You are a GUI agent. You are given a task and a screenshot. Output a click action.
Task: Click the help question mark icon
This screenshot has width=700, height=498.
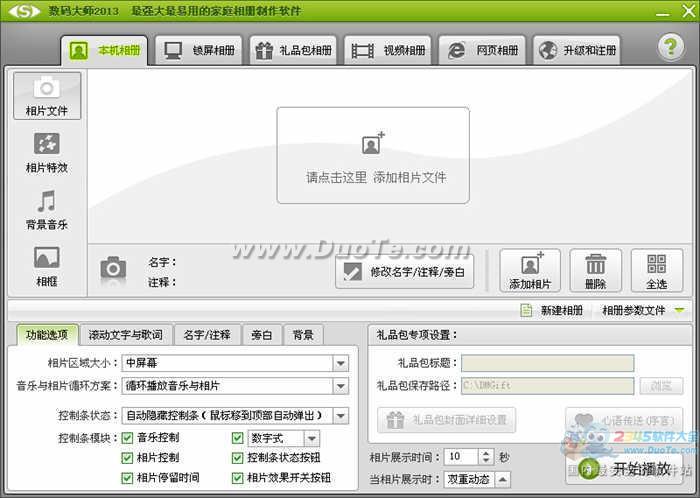(x=670, y=47)
